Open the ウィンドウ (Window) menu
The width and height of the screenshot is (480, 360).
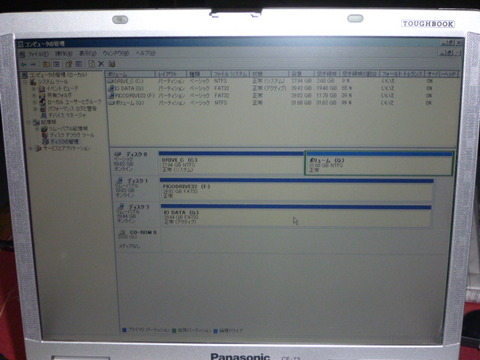115,53
